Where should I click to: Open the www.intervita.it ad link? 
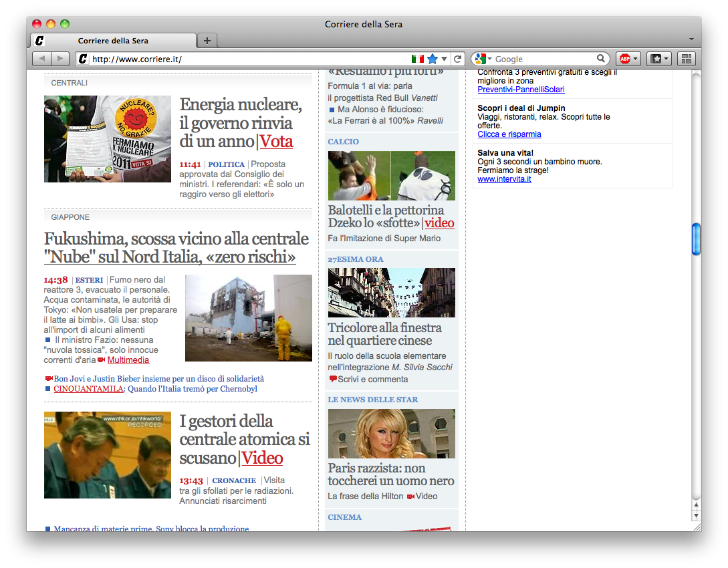point(504,178)
